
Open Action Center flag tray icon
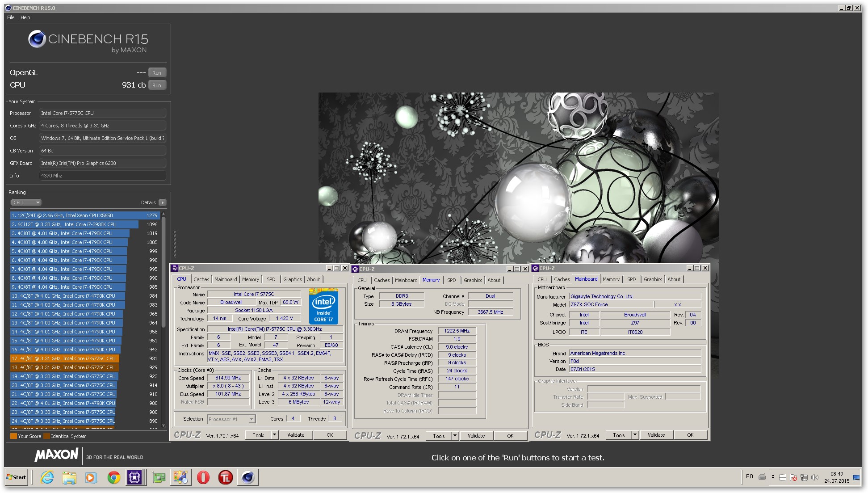point(793,477)
